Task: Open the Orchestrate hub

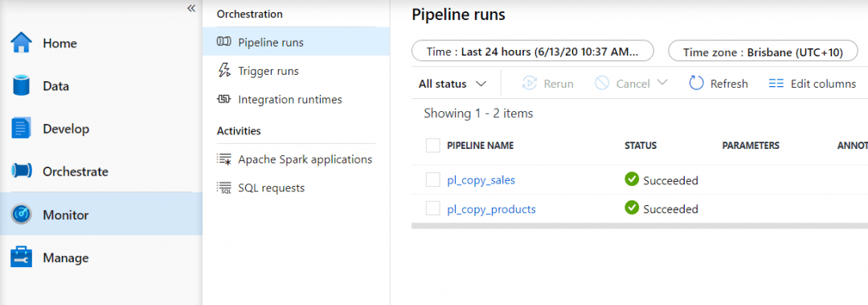Action: pos(76,172)
